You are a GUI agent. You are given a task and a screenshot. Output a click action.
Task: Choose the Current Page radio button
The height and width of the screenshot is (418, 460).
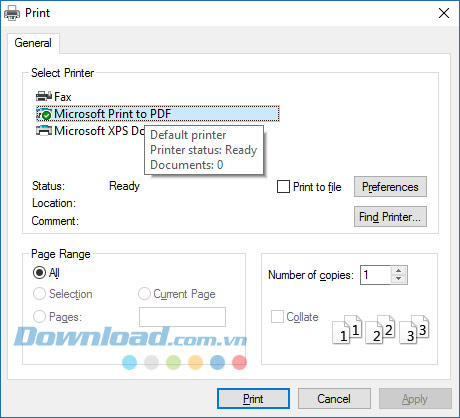point(144,294)
